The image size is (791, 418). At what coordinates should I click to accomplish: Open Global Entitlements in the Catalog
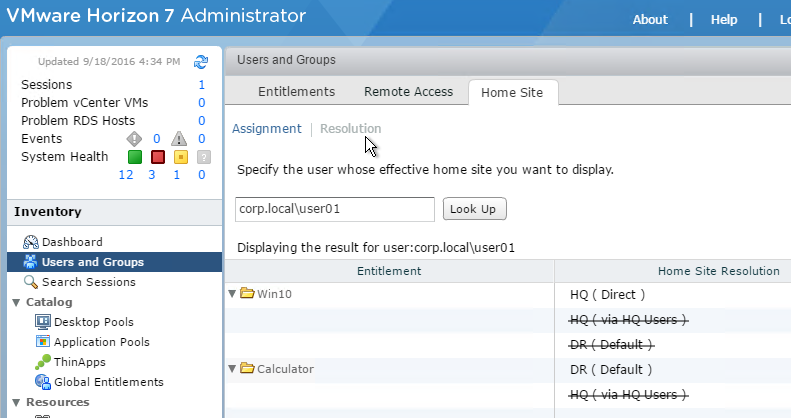(x=108, y=382)
